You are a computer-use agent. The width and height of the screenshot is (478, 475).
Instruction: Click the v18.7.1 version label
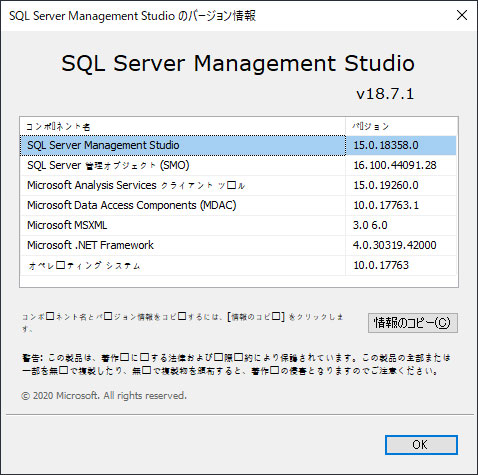(x=385, y=94)
